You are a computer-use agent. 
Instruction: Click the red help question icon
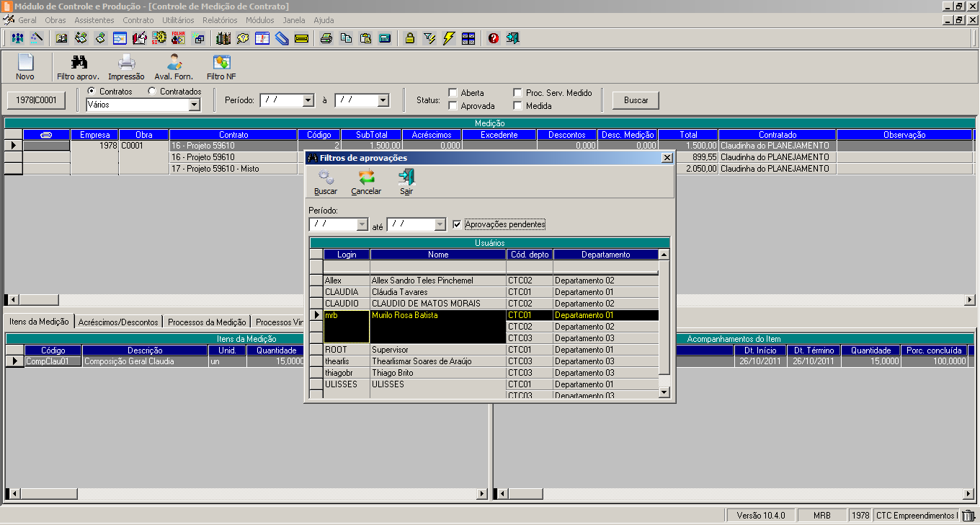pos(494,38)
